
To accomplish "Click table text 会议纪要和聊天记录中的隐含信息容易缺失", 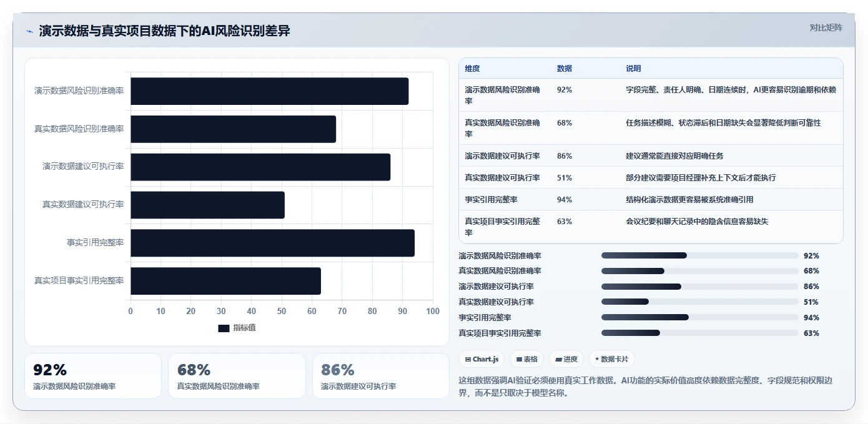I will [x=698, y=222].
